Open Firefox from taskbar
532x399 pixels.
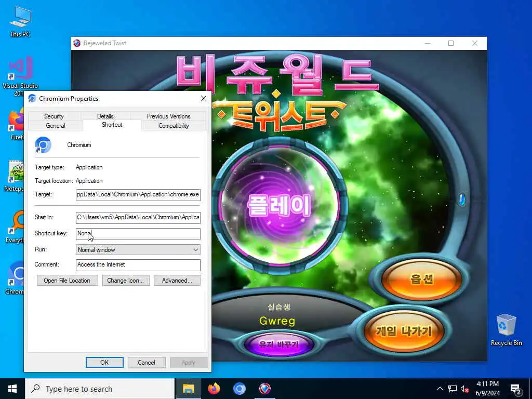[214, 389]
